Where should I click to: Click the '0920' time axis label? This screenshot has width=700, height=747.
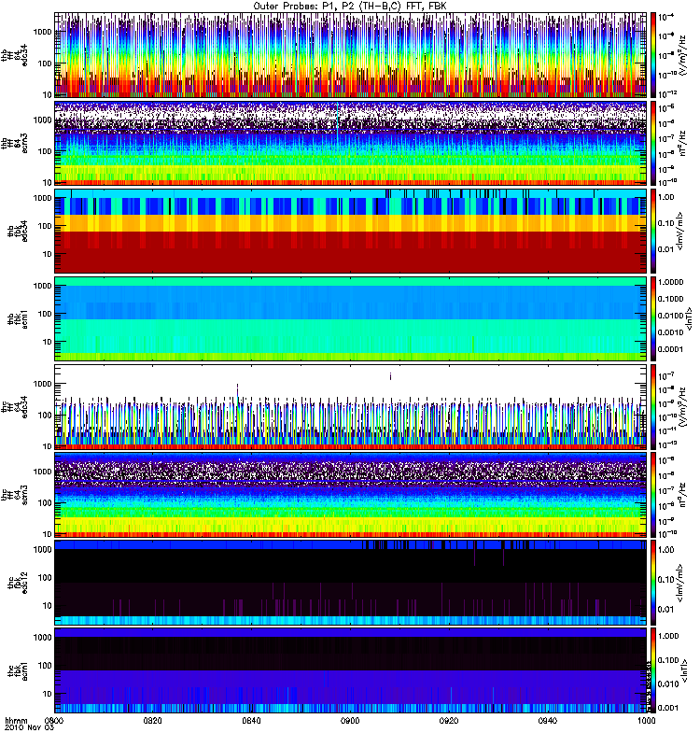(x=449, y=720)
